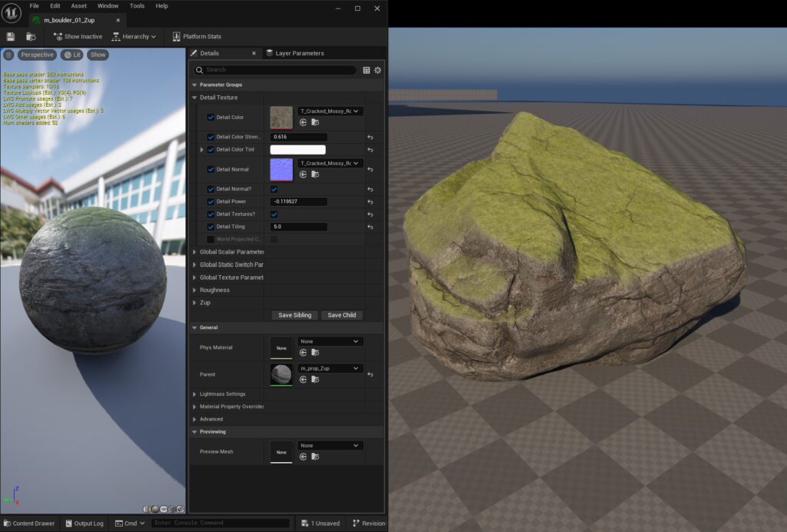
Task: Toggle the Detail Normal? checkbox value
Action: 274,189
